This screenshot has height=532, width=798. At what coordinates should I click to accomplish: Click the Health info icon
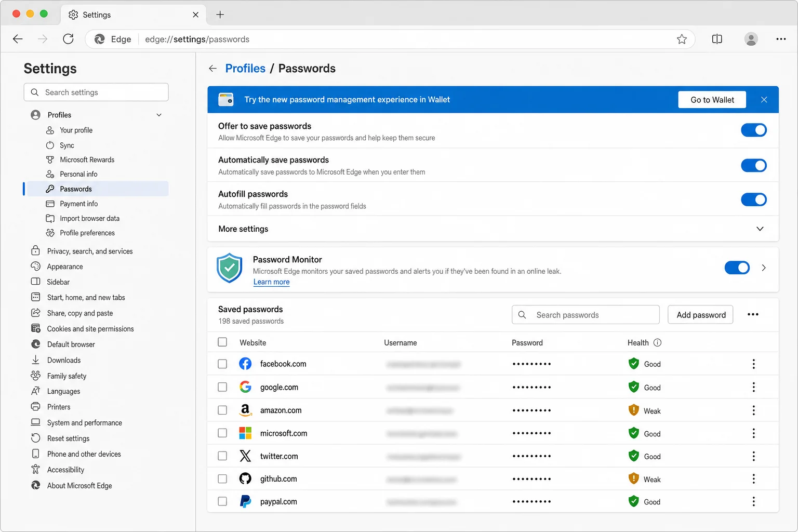click(657, 343)
